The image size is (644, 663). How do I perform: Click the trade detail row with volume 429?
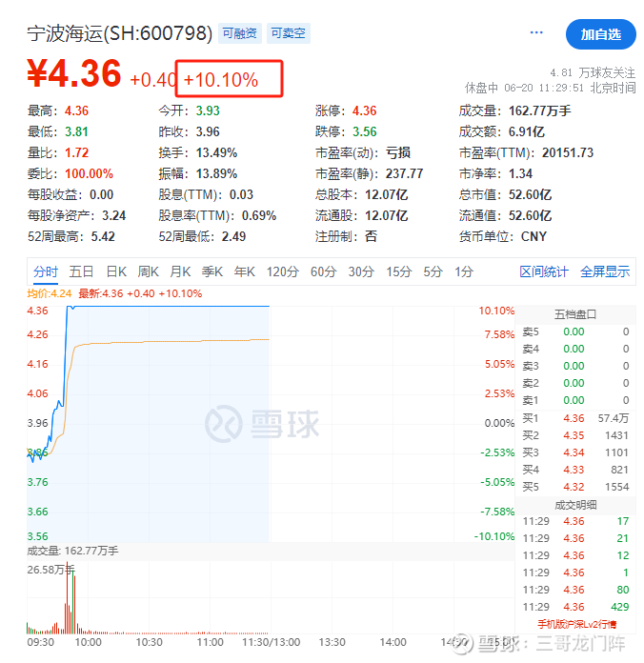click(575, 607)
